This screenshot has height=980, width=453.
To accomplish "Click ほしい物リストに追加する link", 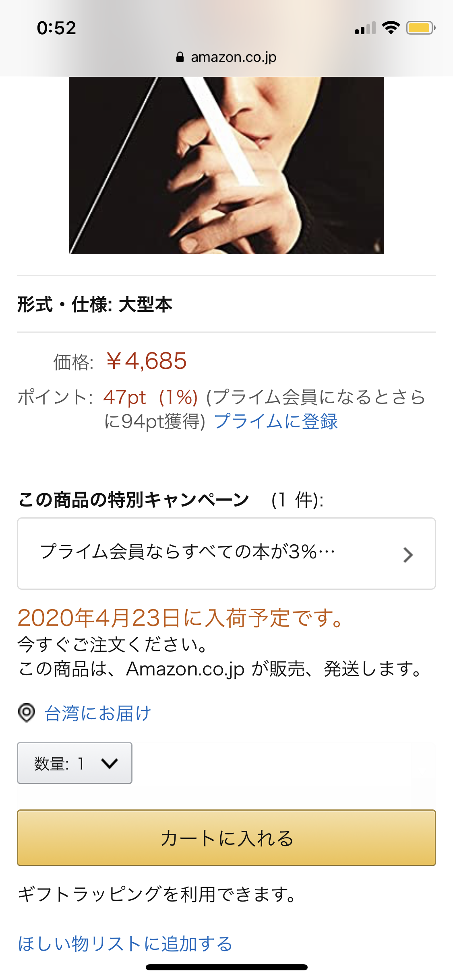I will click(x=125, y=944).
